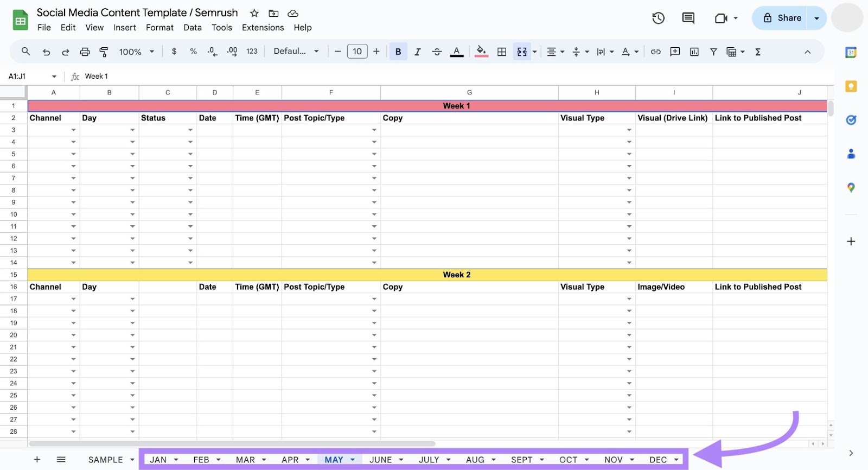Switch to the DEC sheet tab
868x470 pixels.
coord(658,460)
